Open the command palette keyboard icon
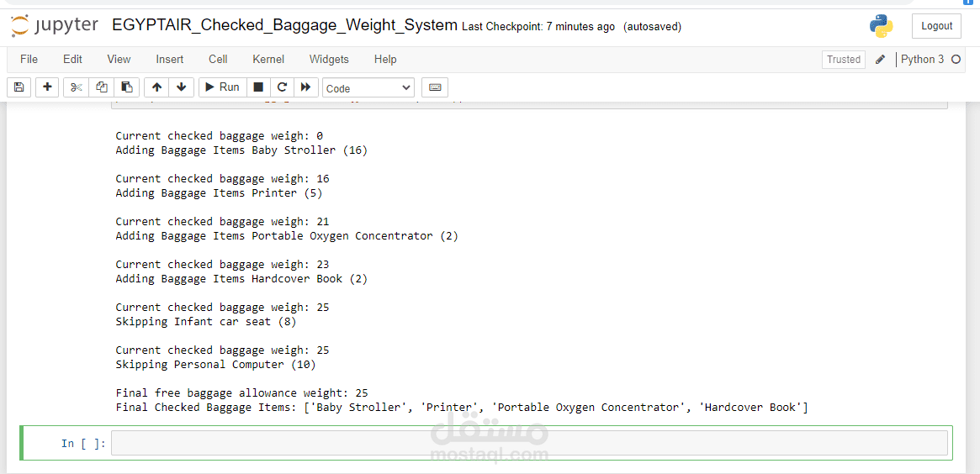The width and height of the screenshot is (980, 474). [x=435, y=87]
